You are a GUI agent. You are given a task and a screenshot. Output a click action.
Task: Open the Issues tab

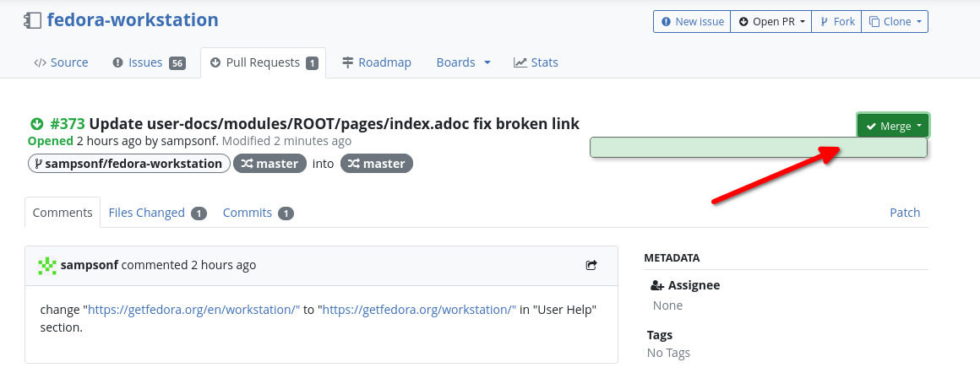(148, 62)
